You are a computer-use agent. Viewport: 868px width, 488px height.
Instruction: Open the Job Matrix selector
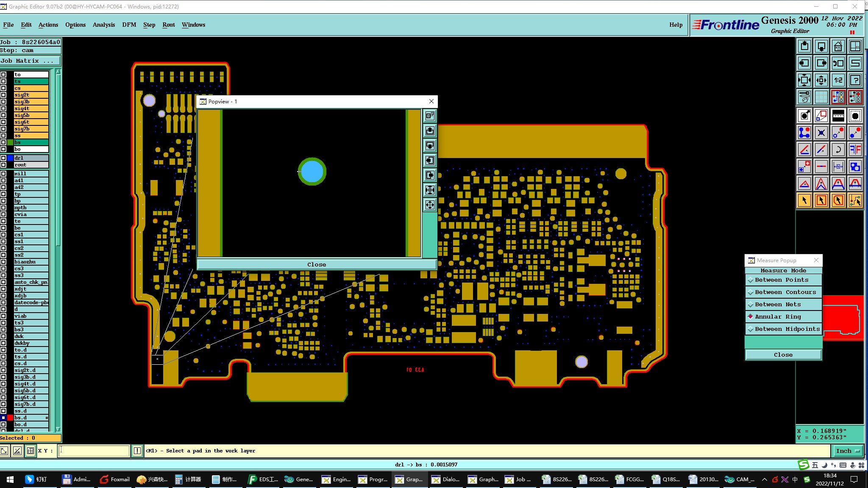(30, 61)
